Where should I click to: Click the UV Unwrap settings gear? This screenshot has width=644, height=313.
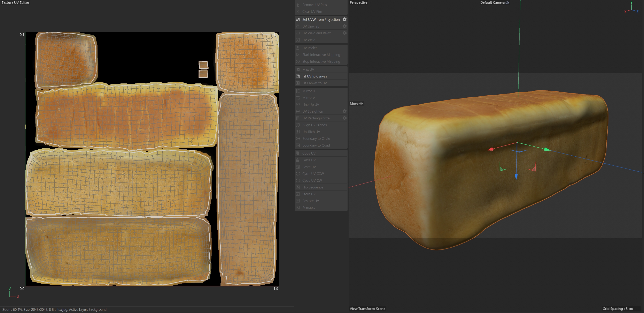[x=344, y=26]
